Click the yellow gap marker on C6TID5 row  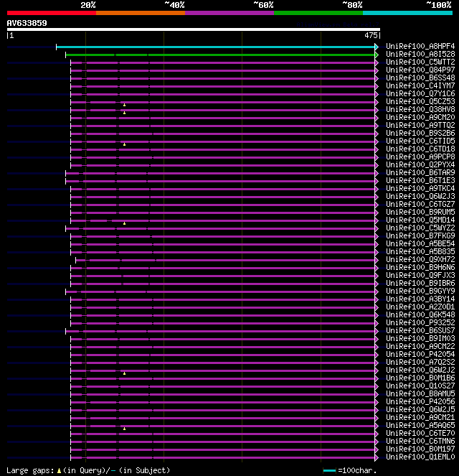tap(124, 144)
